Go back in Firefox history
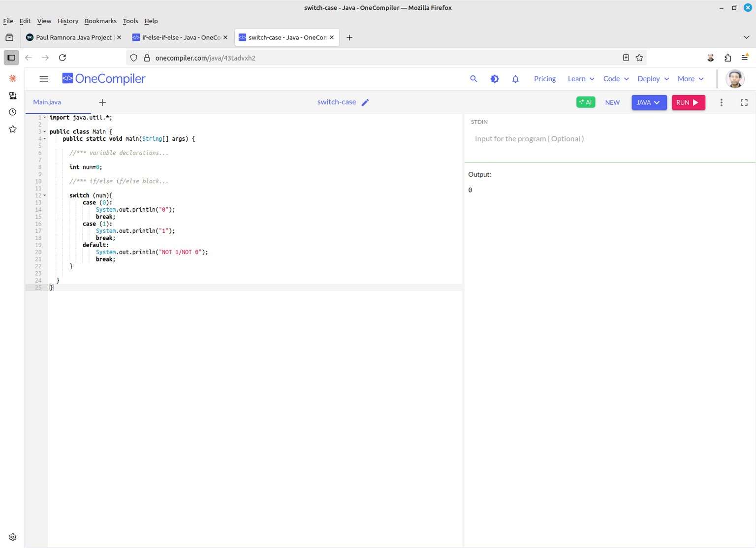756x548 pixels. 29,58
